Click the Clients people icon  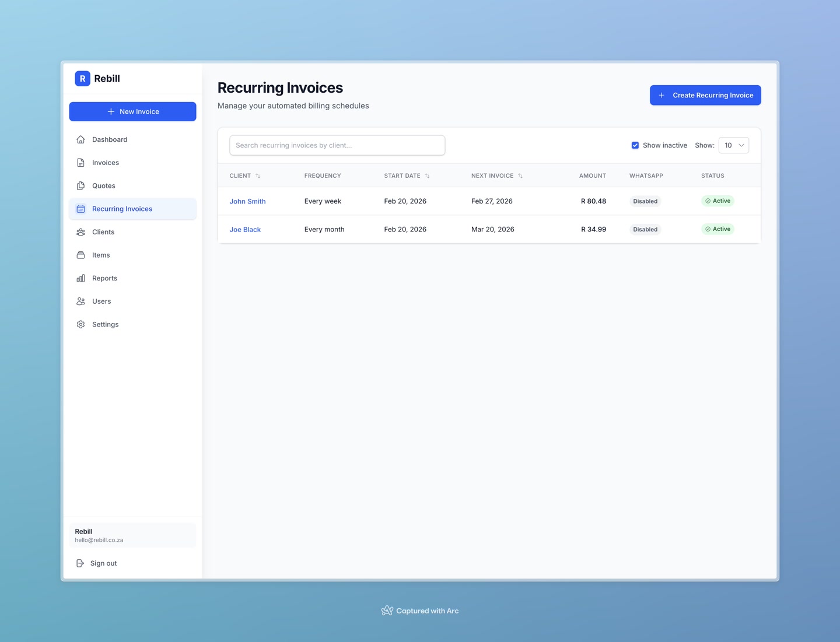click(81, 232)
